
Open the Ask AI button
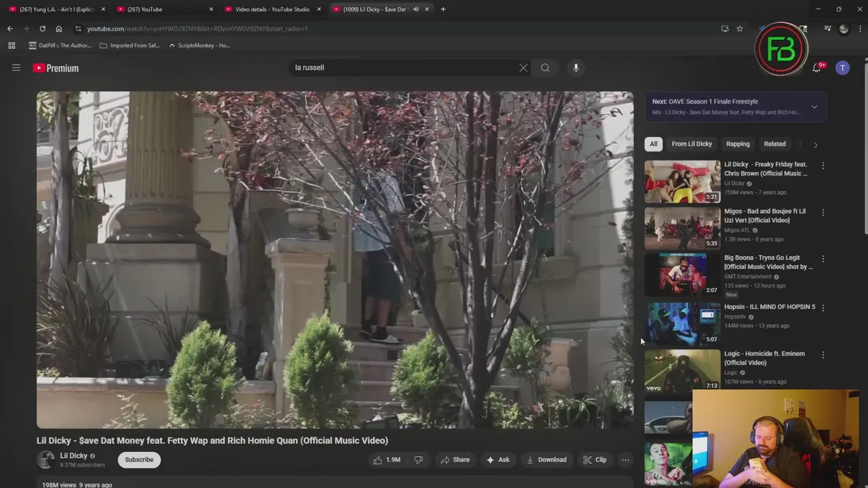click(x=498, y=460)
